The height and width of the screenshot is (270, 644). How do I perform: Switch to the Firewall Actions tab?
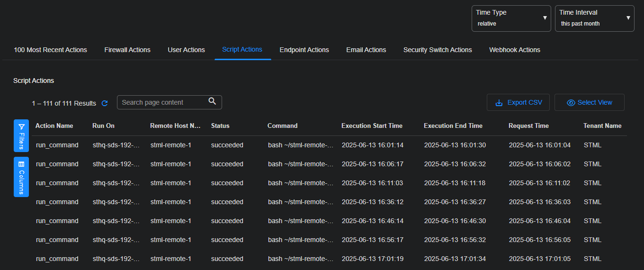click(127, 50)
